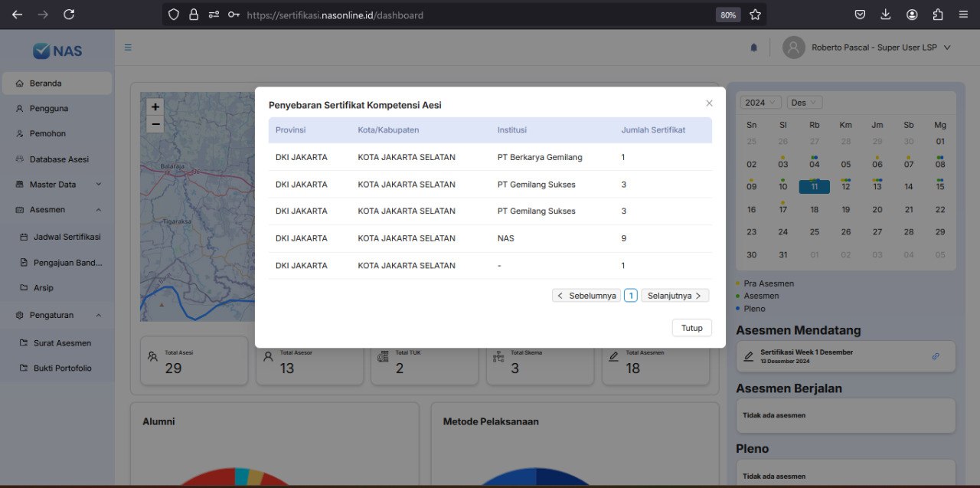Go to Sebelumnya page in table
The height and width of the screenshot is (488, 980).
click(586, 296)
